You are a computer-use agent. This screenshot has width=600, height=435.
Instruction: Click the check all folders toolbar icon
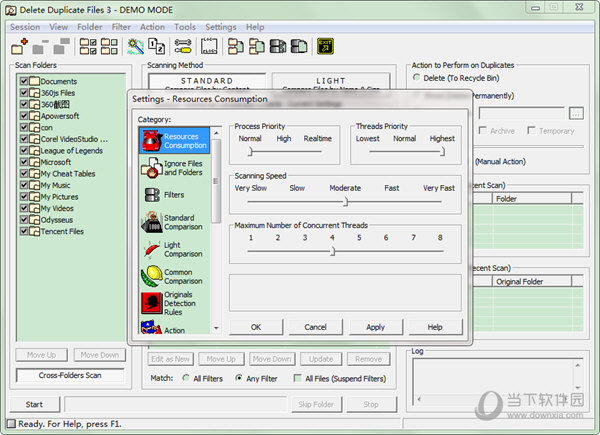click(x=88, y=46)
